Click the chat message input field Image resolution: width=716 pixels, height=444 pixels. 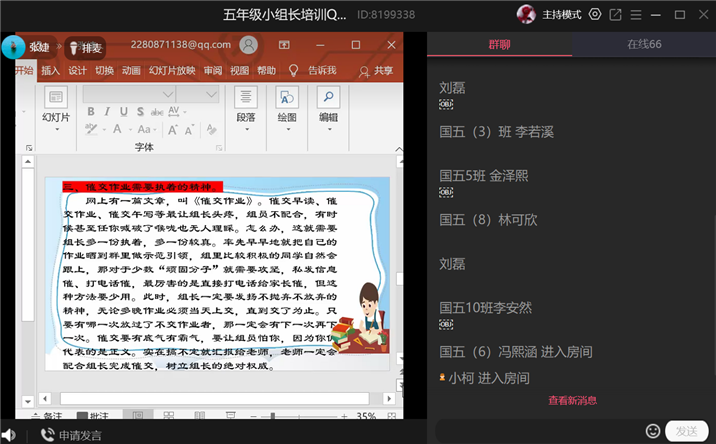539,431
